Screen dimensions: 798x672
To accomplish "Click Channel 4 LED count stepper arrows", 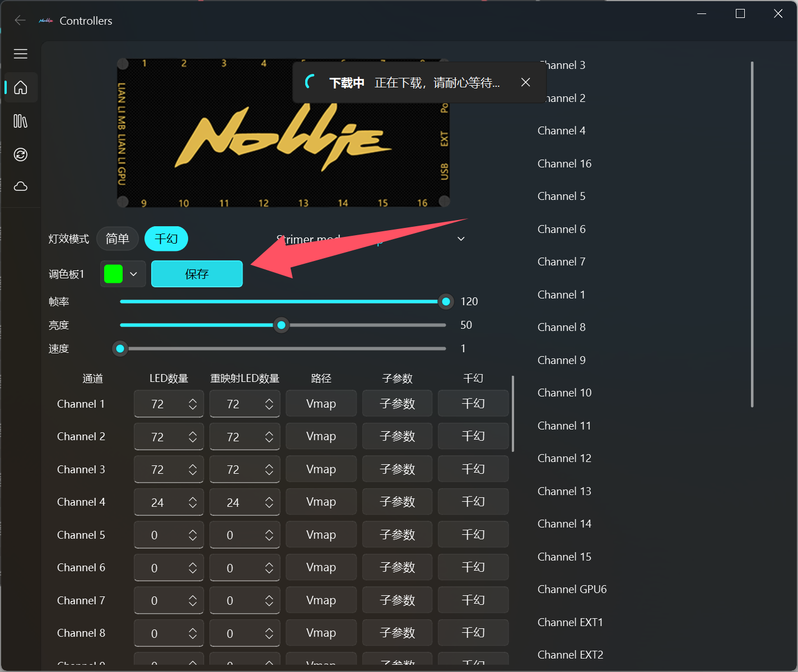I will coord(193,502).
